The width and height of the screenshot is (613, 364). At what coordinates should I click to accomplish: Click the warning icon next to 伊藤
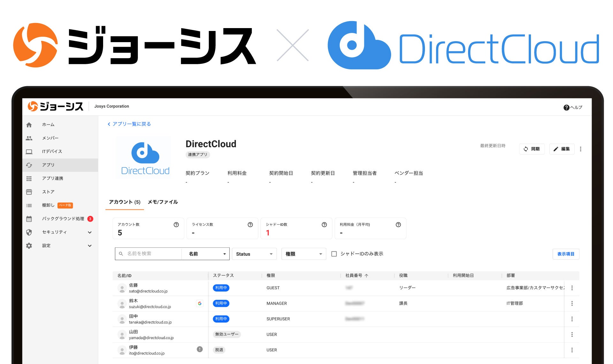[x=200, y=350]
